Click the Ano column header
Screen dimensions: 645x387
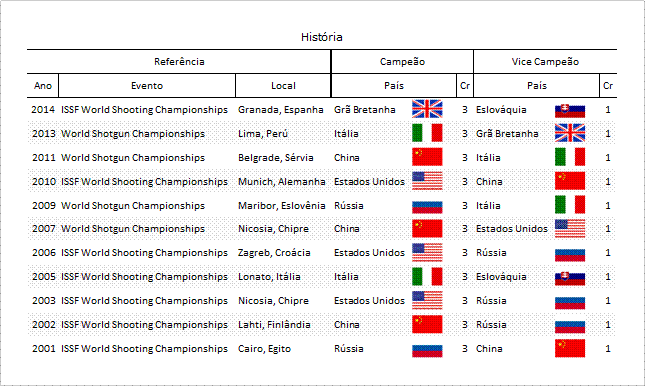tap(43, 86)
